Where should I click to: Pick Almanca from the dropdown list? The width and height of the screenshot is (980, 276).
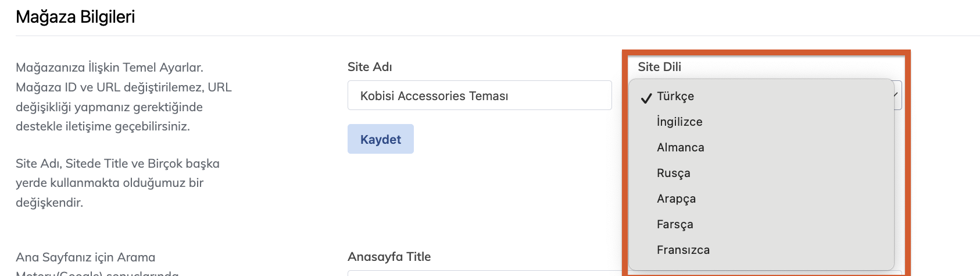click(680, 148)
